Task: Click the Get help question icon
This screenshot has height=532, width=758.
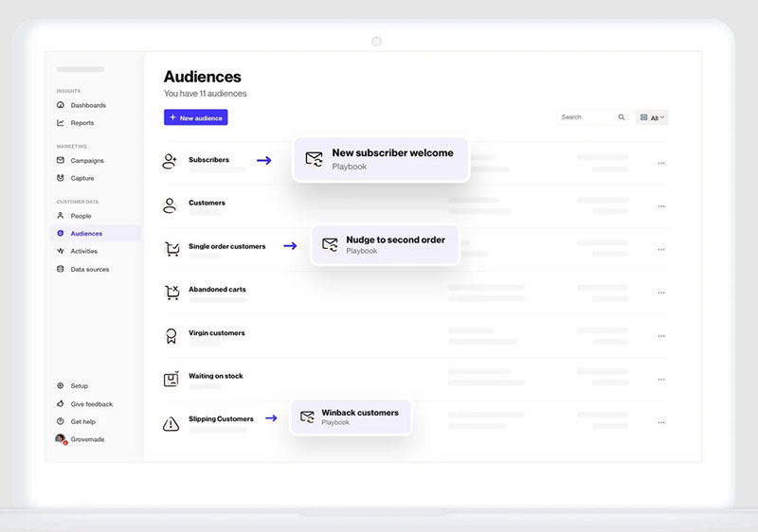Action: pyautogui.click(x=61, y=421)
